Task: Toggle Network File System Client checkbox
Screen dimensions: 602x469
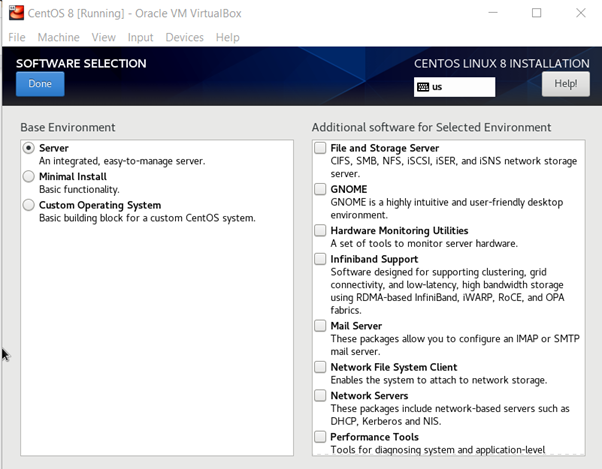Action: pyautogui.click(x=320, y=367)
